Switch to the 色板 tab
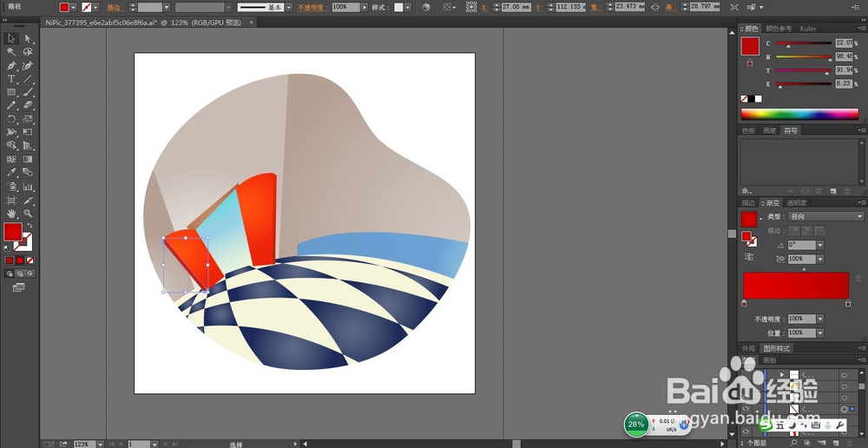 tap(748, 131)
